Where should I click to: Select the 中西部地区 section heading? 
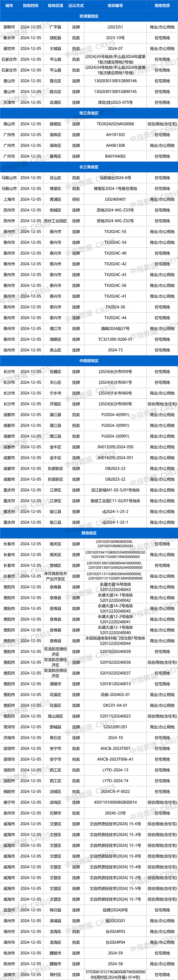[x=89, y=361]
